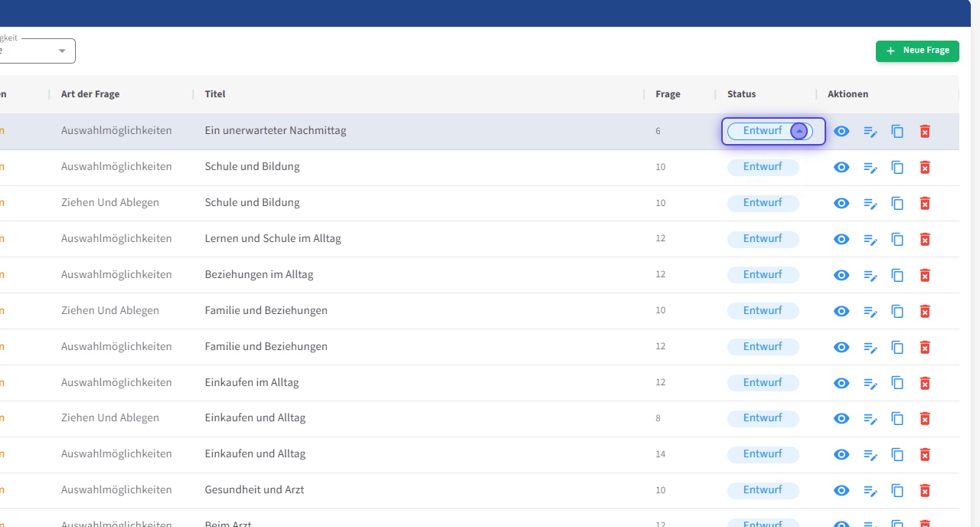Expand status dropdown for Ein unerwarteter Nachmittag
Screen dimensions: 980x527
coord(799,131)
